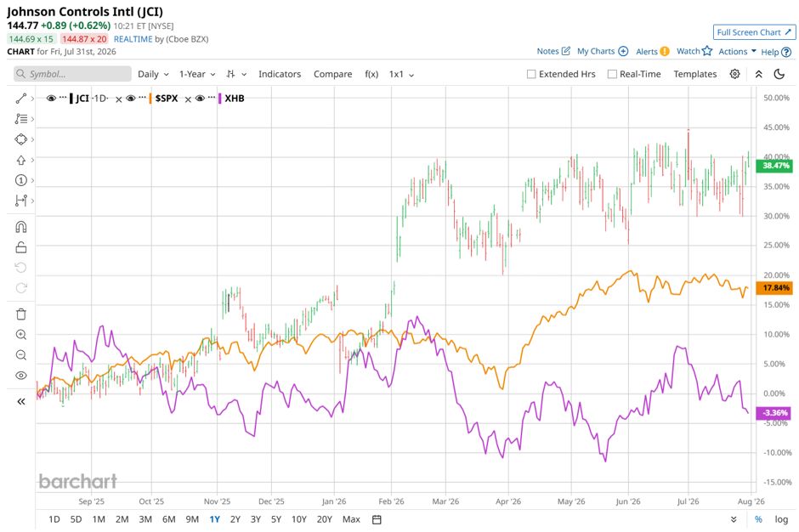Select the 10Y time range
The image size is (799, 532).
[299, 519]
